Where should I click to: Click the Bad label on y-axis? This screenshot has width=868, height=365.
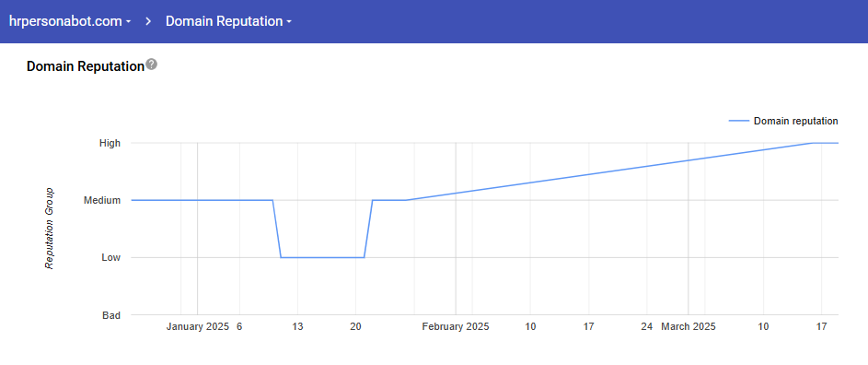pos(111,315)
